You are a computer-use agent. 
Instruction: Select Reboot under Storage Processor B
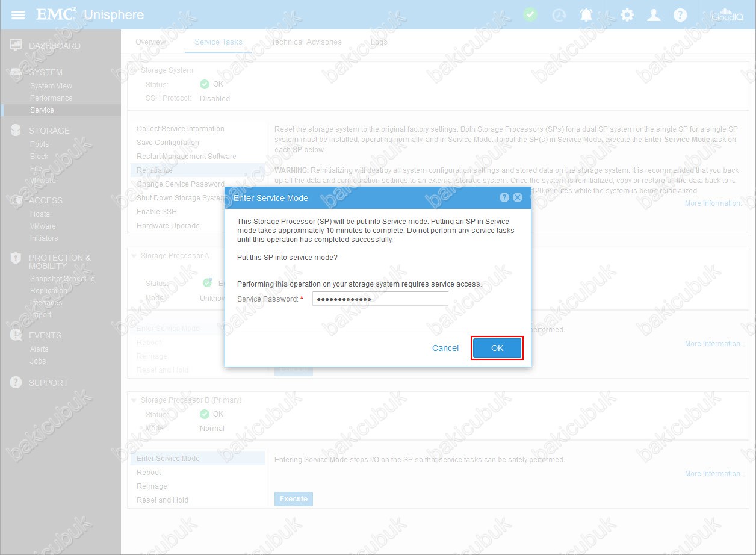(149, 473)
